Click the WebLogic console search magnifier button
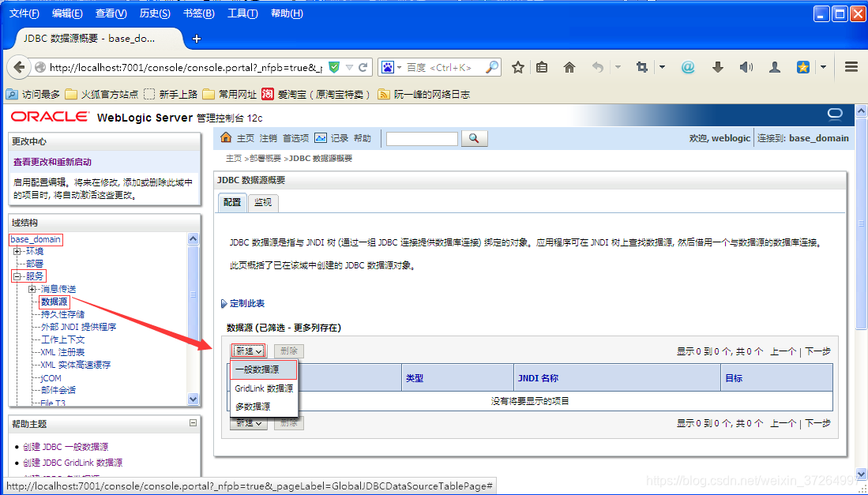 coord(474,138)
